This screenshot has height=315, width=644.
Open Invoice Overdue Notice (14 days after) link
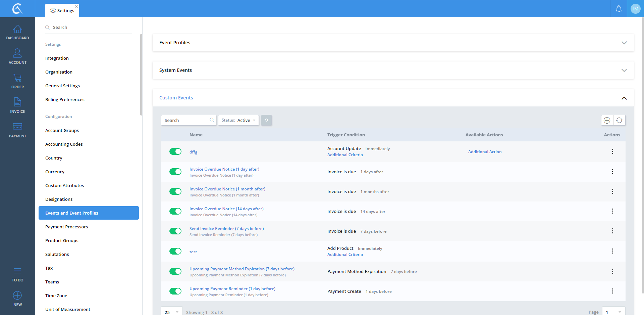coord(226,209)
